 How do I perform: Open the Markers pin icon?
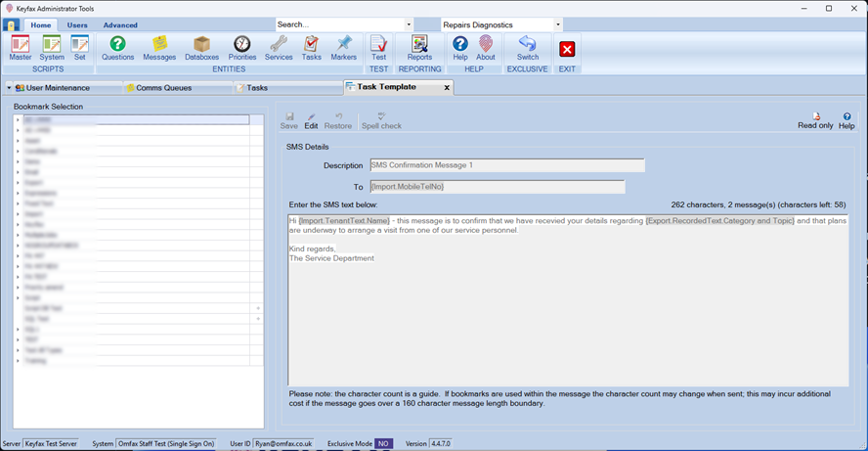tap(343, 48)
